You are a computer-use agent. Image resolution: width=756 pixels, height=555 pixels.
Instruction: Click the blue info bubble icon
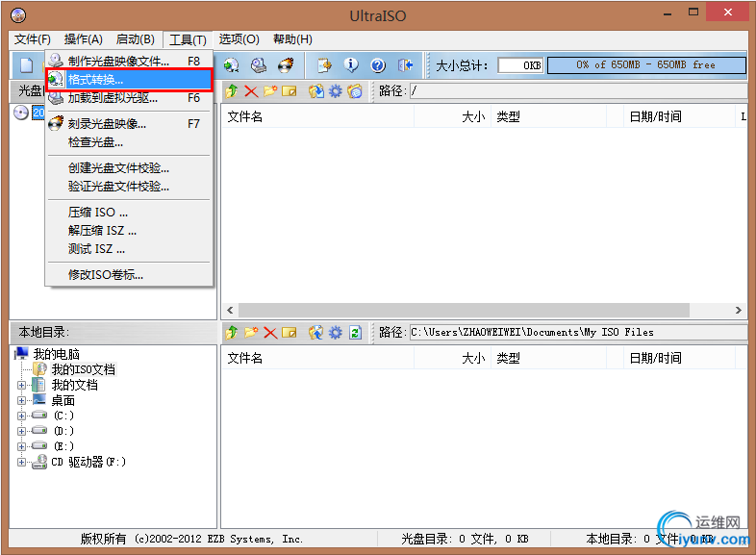point(351,65)
